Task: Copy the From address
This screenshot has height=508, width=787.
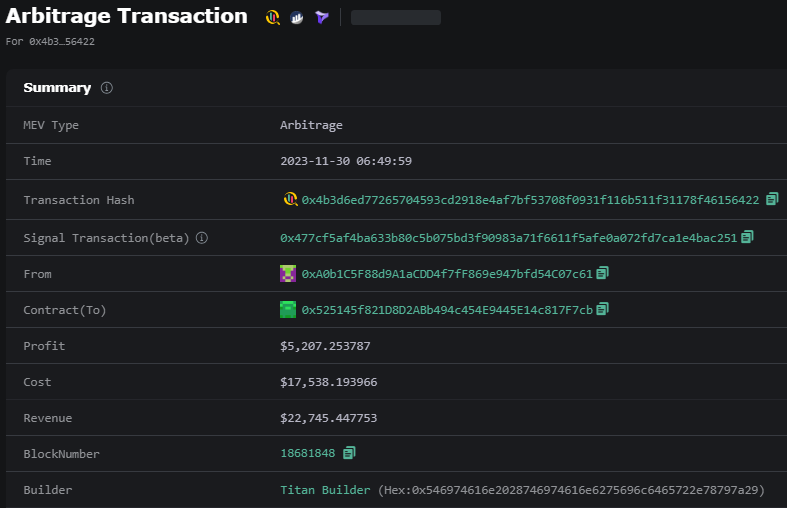Action: pyautogui.click(x=602, y=273)
